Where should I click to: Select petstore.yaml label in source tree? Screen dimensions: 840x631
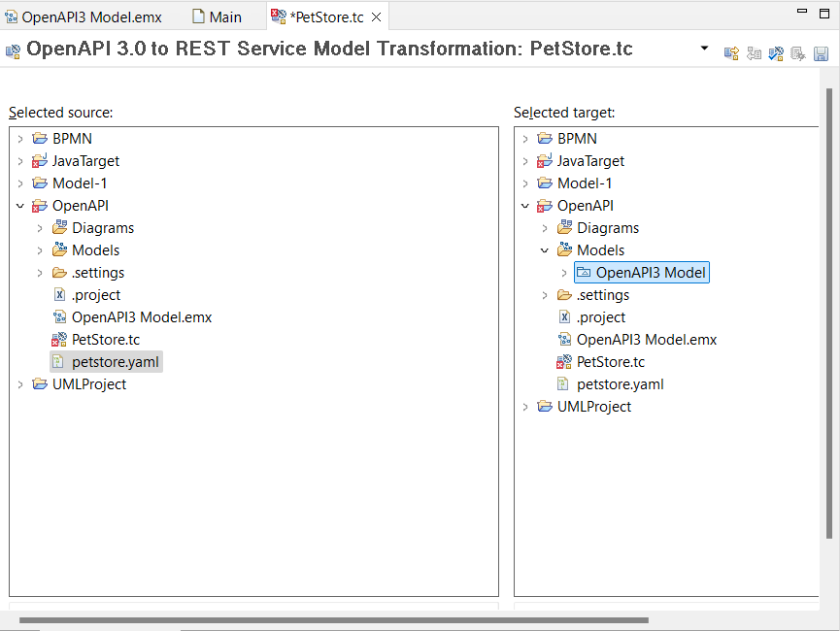[x=116, y=362]
